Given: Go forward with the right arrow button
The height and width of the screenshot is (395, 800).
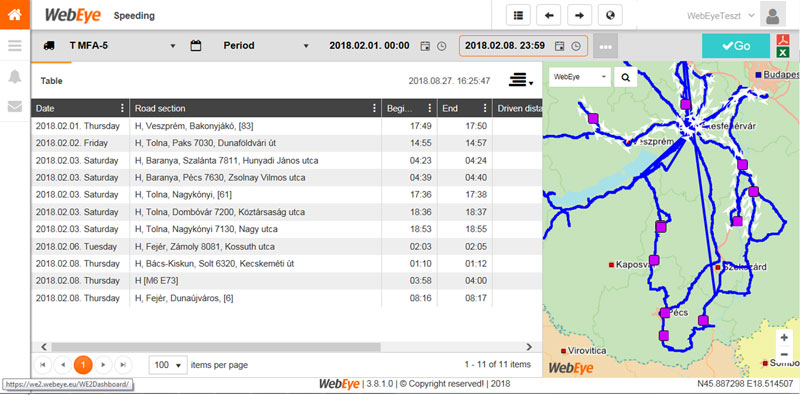Looking at the screenshot, I should pyautogui.click(x=580, y=15).
